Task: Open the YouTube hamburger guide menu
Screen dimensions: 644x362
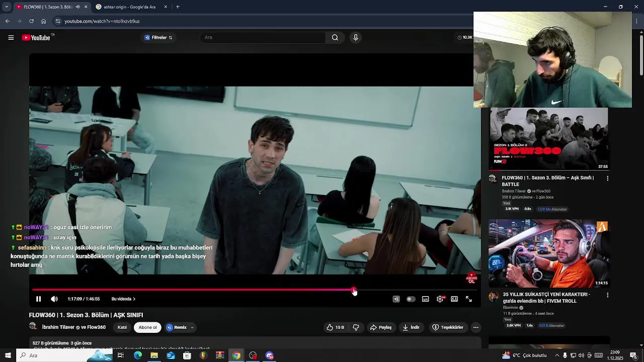Action: point(11,38)
